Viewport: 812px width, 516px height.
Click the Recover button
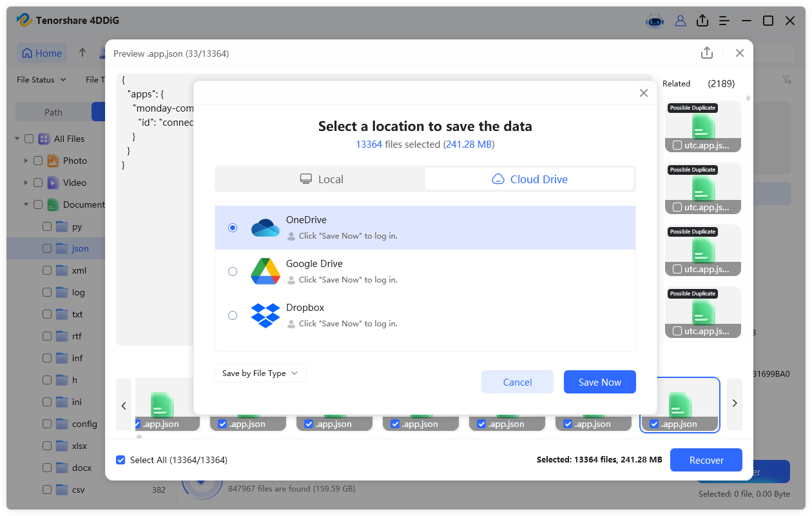pyautogui.click(x=706, y=460)
